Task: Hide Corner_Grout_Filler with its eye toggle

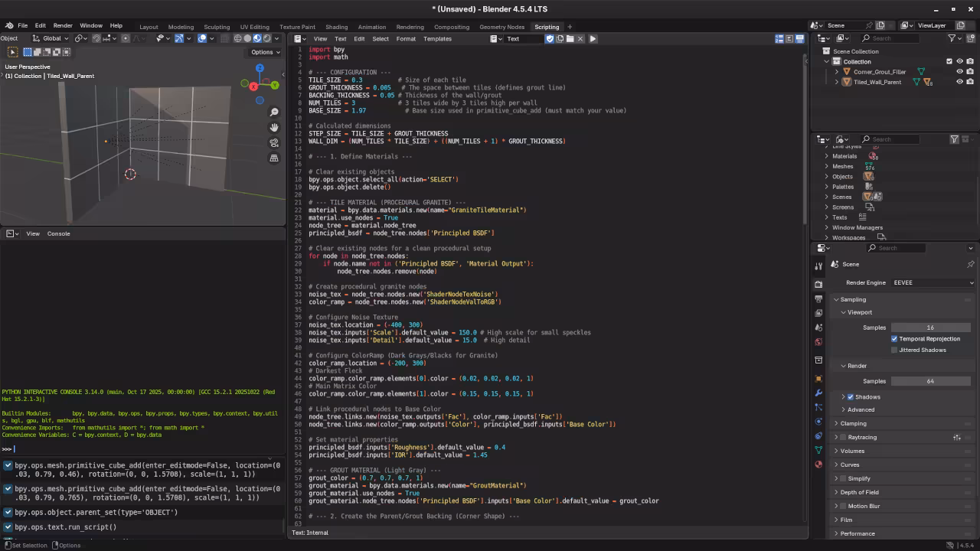Action: tap(959, 71)
